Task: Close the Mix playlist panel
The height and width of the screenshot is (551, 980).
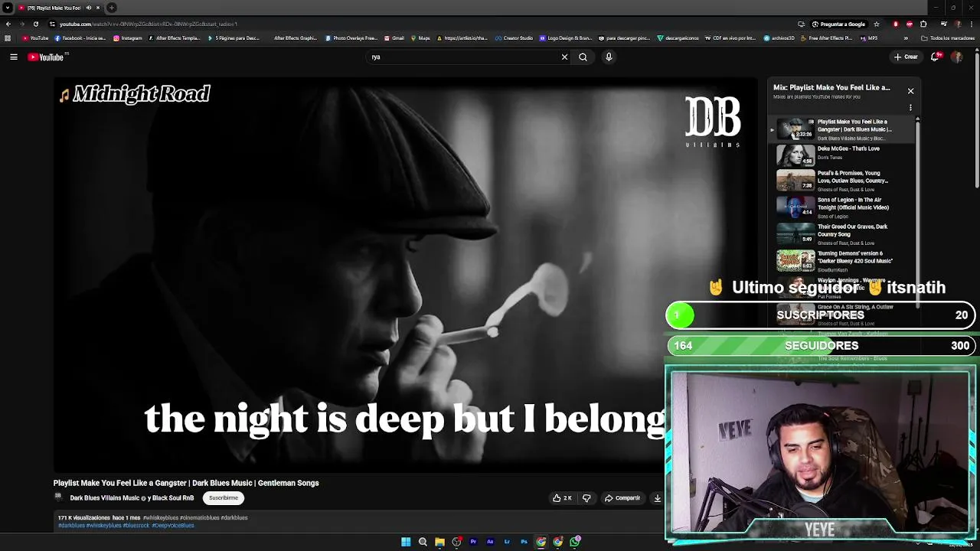Action: tap(910, 91)
